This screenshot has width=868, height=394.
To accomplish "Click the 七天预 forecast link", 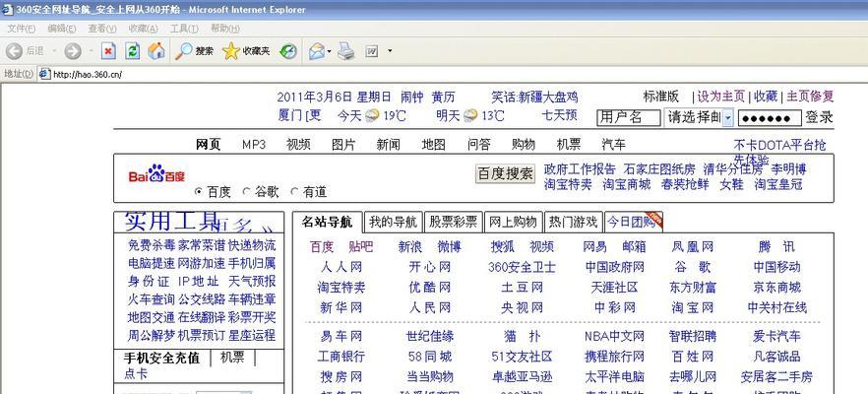I will [560, 115].
